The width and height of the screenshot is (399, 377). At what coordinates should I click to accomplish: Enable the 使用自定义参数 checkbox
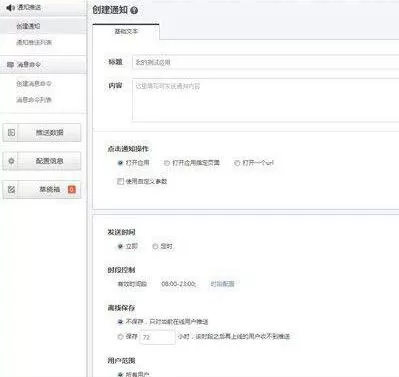(120, 181)
